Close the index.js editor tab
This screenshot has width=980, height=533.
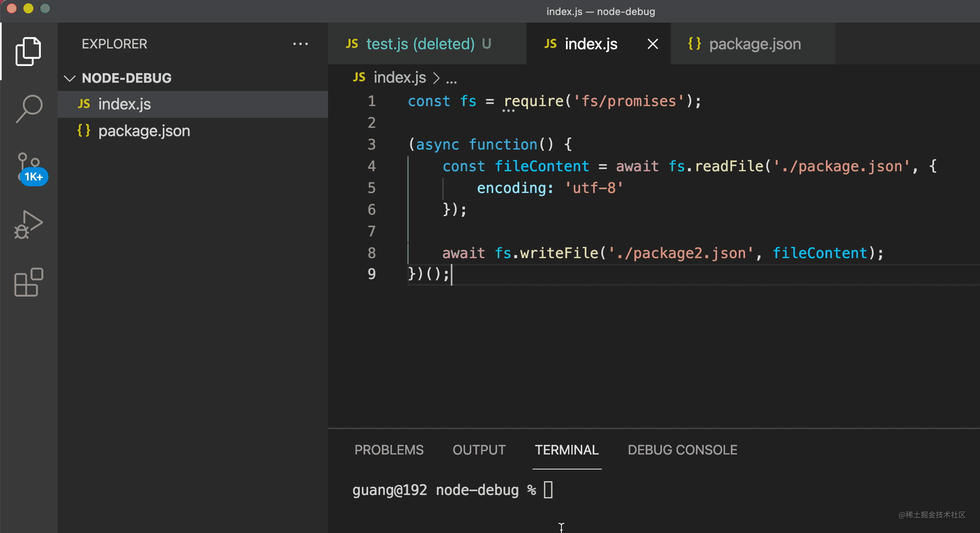pos(653,44)
